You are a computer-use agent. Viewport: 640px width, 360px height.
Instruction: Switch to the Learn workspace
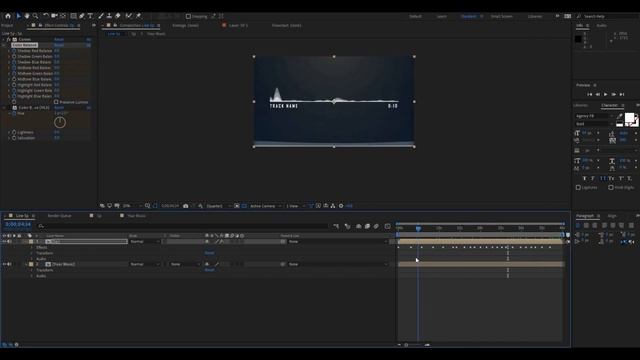point(442,16)
